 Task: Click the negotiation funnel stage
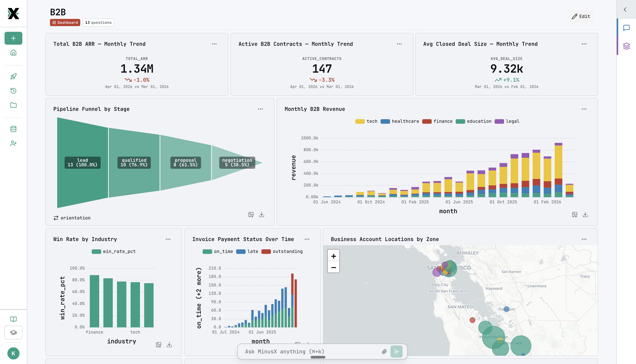[237, 163]
